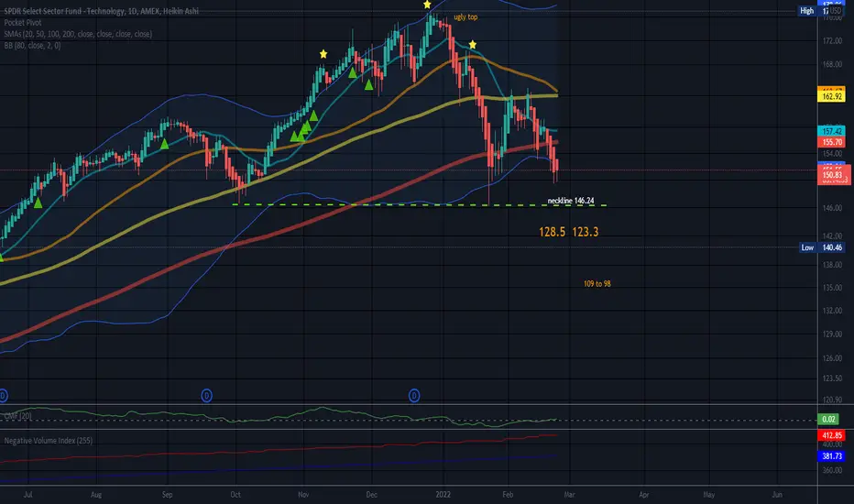Click the 132.00 price axis tick
The width and height of the screenshot is (854, 504).
[832, 311]
